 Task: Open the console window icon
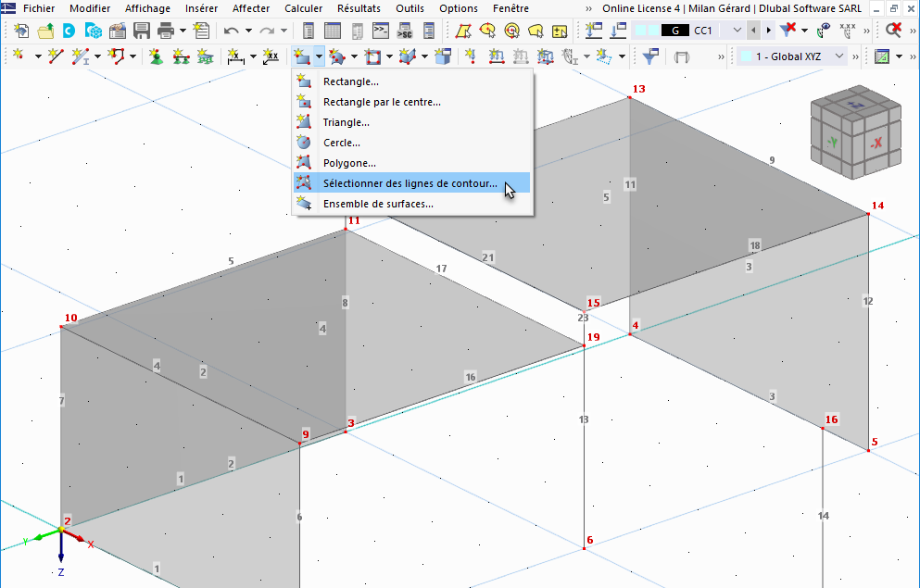(381, 31)
